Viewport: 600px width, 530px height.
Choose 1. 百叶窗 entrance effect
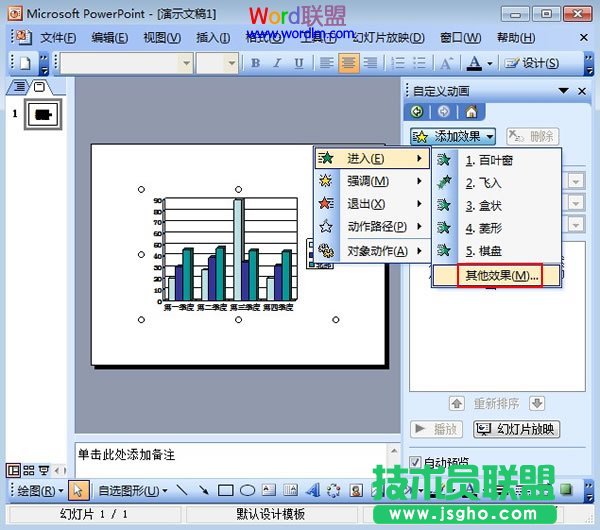tap(497, 160)
